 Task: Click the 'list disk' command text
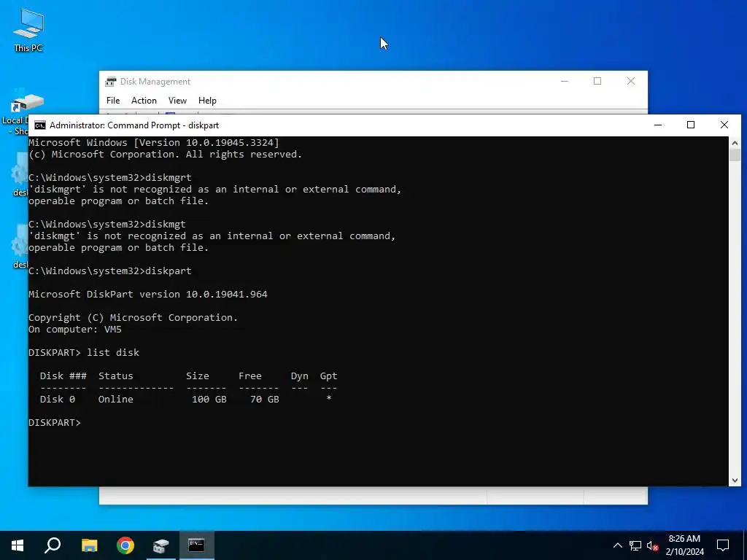(x=113, y=352)
